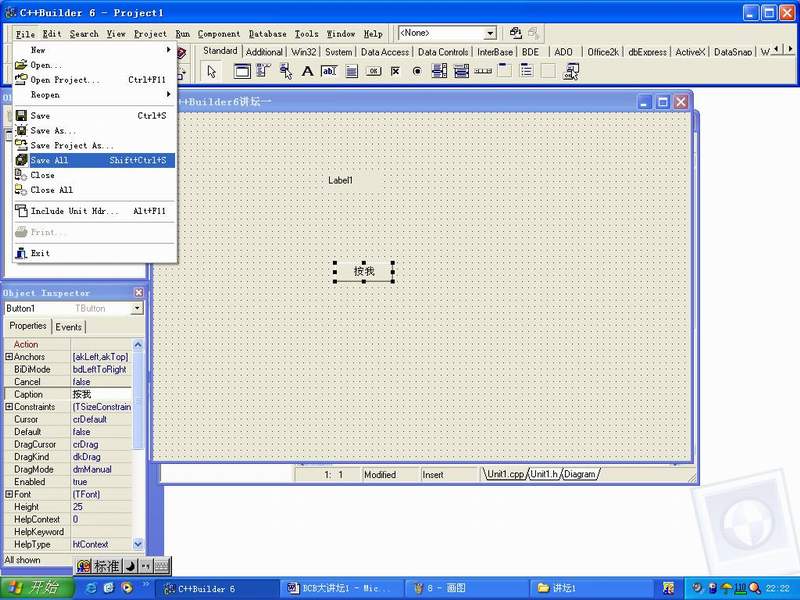Select the Memo component icon
Image resolution: width=800 pixels, height=600 pixels.
click(x=352, y=71)
